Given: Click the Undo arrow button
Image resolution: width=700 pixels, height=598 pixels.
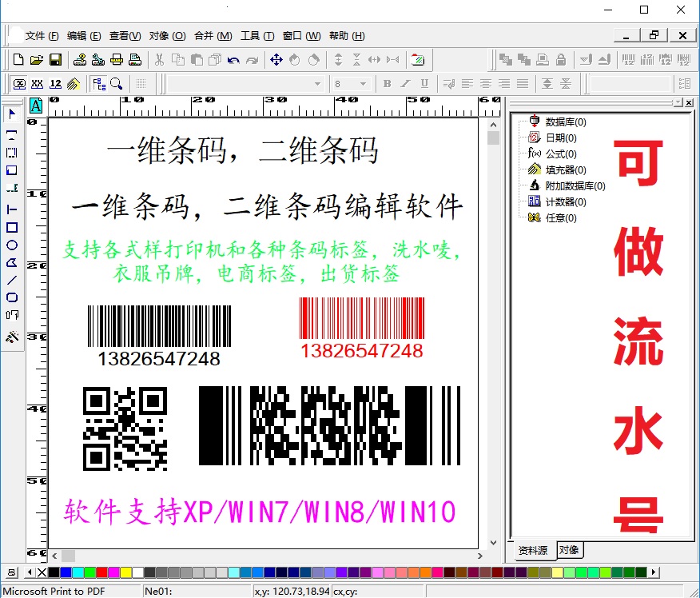Looking at the screenshot, I should [232, 59].
